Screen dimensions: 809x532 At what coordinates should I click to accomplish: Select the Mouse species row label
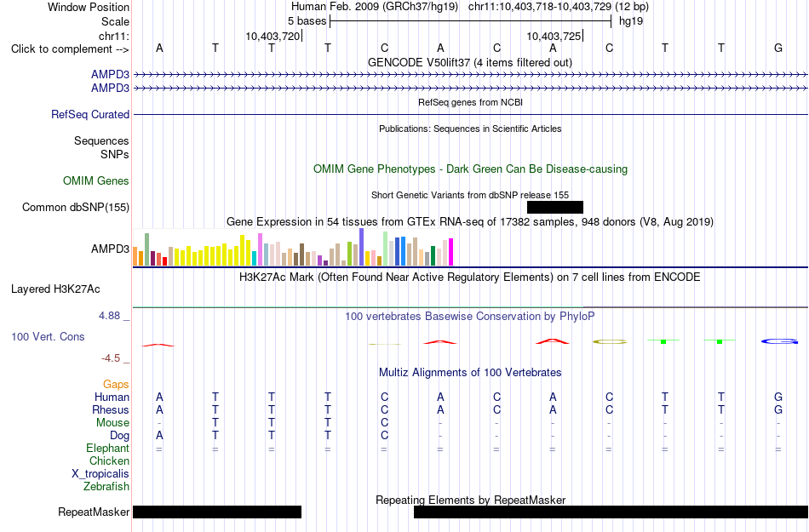click(x=112, y=423)
